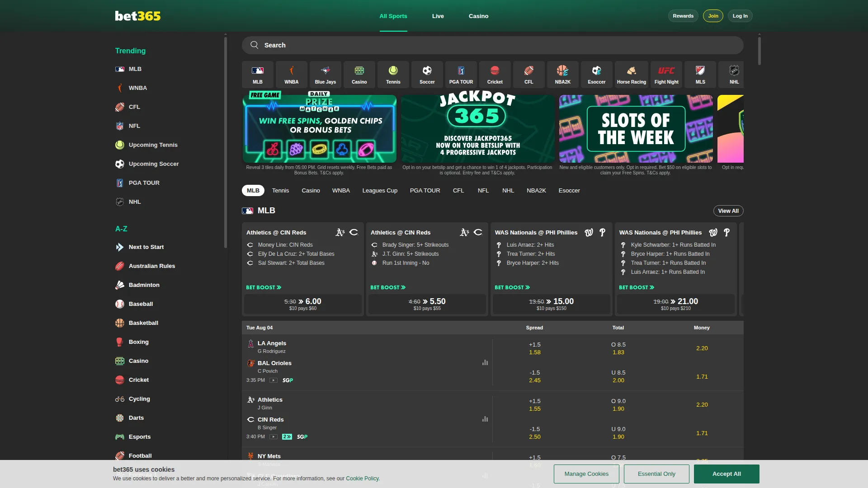Open Manage Cookies settings
The width and height of the screenshot is (868, 488).
coord(586,474)
